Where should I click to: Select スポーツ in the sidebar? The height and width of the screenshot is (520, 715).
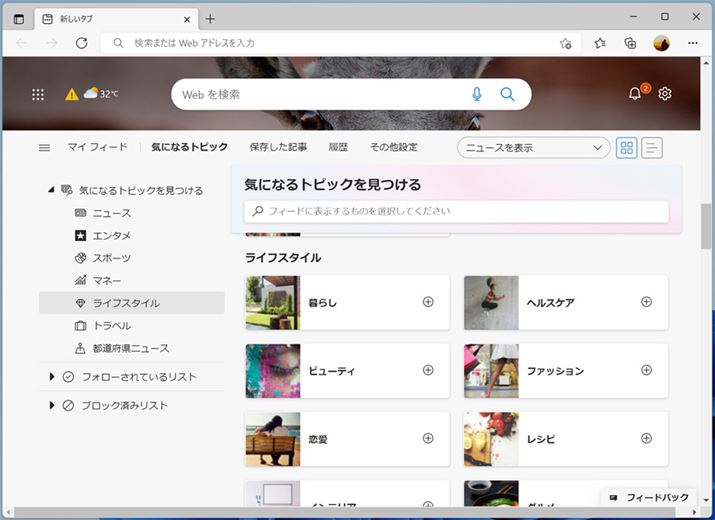(x=112, y=258)
